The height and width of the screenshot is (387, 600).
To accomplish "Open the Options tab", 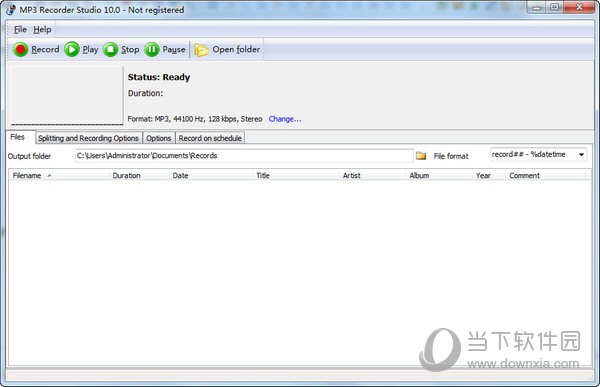I will (x=158, y=138).
